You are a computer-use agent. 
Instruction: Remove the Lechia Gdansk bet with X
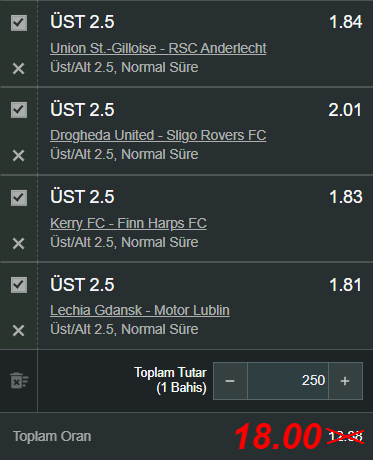(x=18, y=331)
